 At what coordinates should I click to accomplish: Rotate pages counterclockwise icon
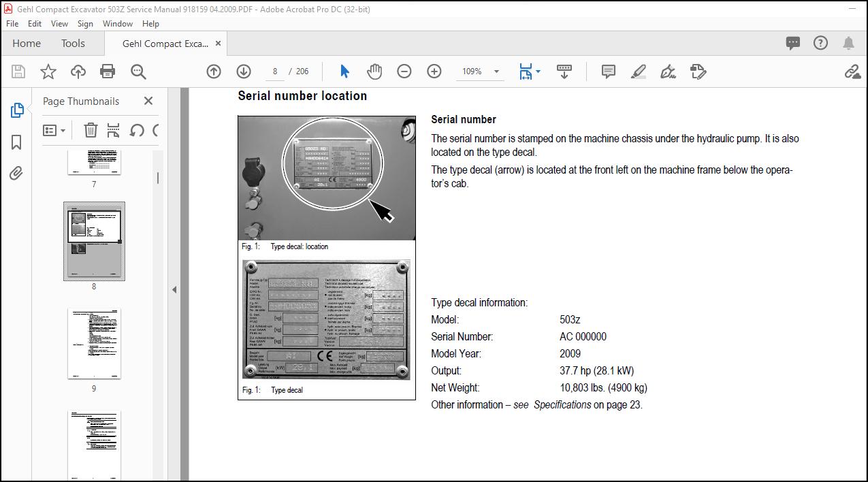(137, 130)
